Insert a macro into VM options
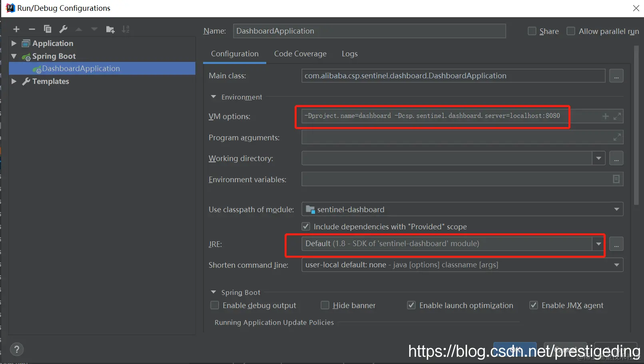This screenshot has width=644, height=364. click(x=606, y=116)
